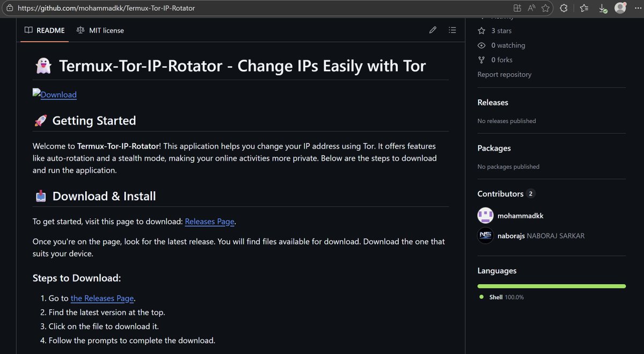Switch to the MIT license tab
The image size is (644, 354).
[100, 31]
